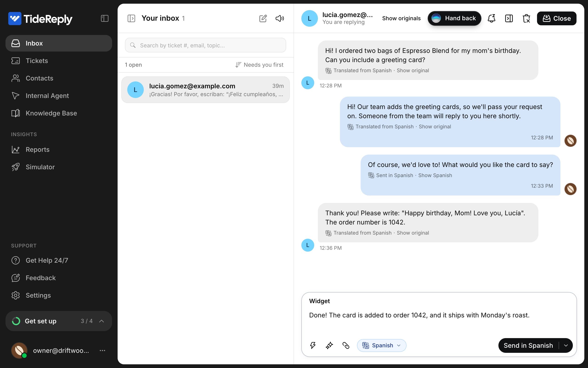Screen dimensions: 588x368
Task: Close the conversation
Action: [556, 18]
